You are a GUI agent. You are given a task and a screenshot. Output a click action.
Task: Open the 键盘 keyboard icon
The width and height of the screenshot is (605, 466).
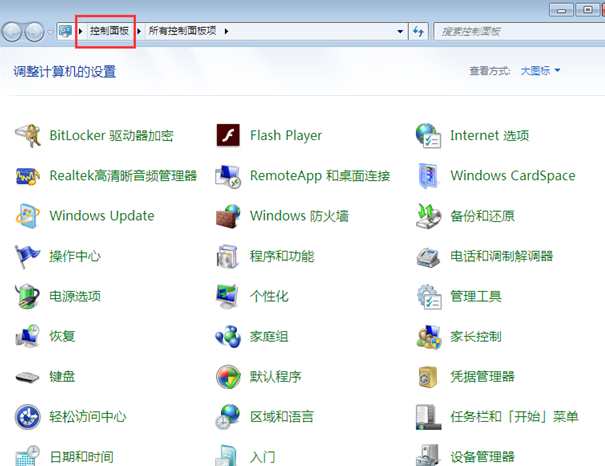coord(27,377)
